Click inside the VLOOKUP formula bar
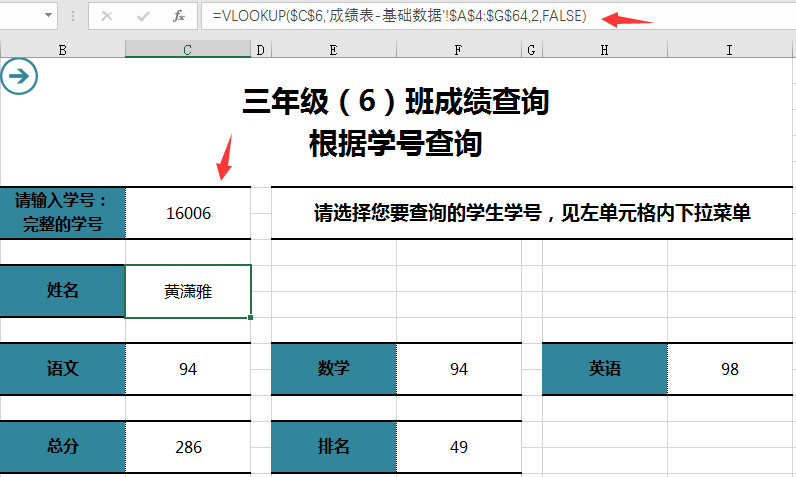 click(498, 16)
